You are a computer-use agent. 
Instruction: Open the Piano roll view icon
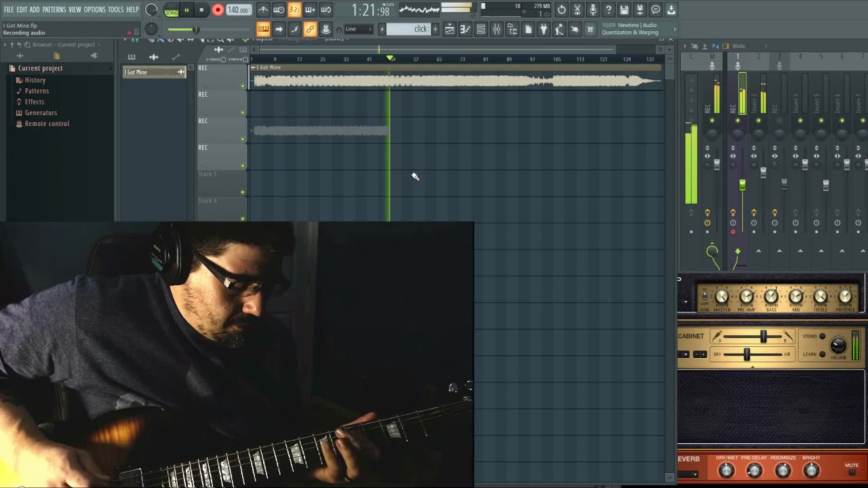tap(465, 29)
